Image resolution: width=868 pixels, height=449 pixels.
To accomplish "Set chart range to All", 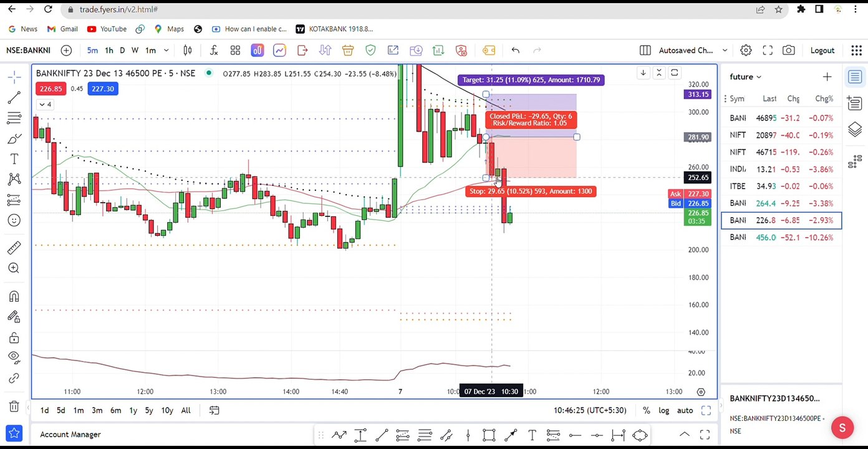I will [186, 410].
